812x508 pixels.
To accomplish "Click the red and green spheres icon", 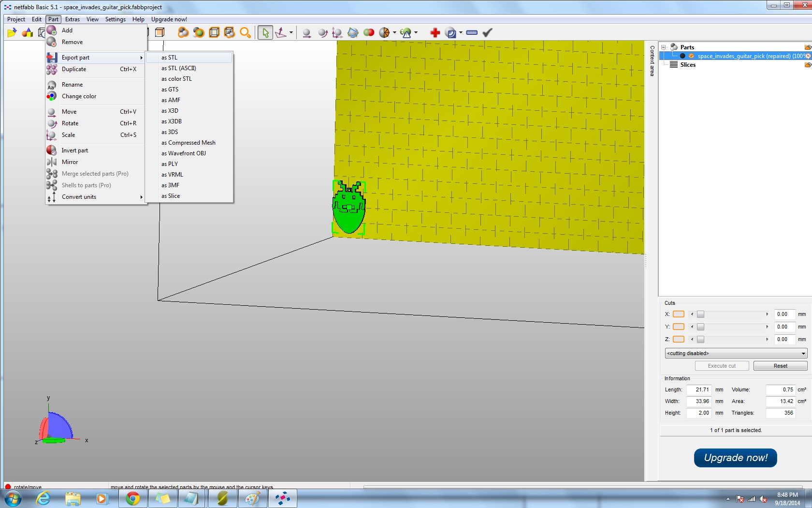I will point(369,32).
